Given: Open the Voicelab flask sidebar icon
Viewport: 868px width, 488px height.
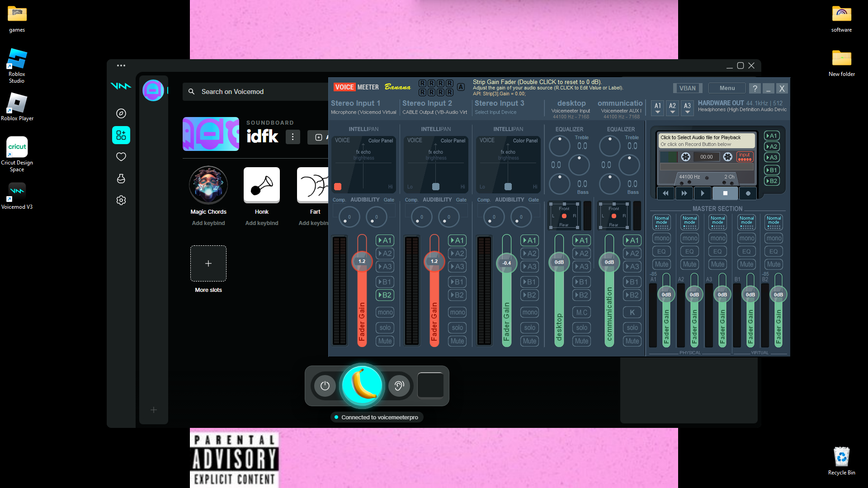Looking at the screenshot, I should 121,178.
